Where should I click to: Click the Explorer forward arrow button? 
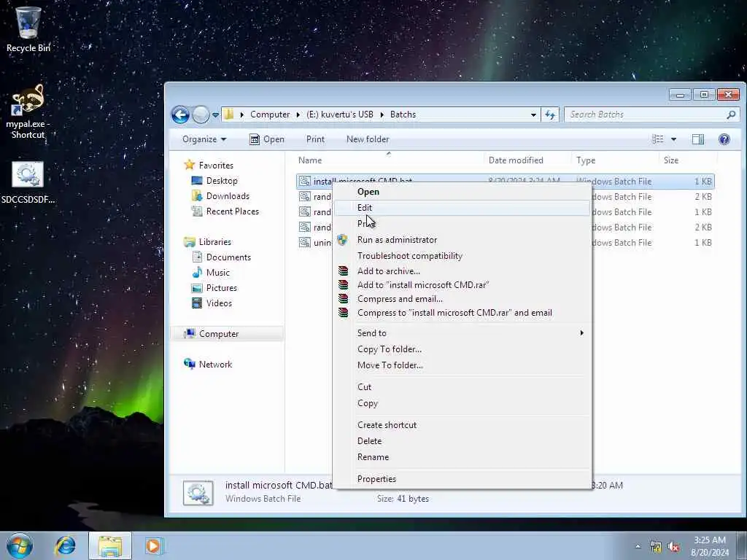(x=201, y=114)
